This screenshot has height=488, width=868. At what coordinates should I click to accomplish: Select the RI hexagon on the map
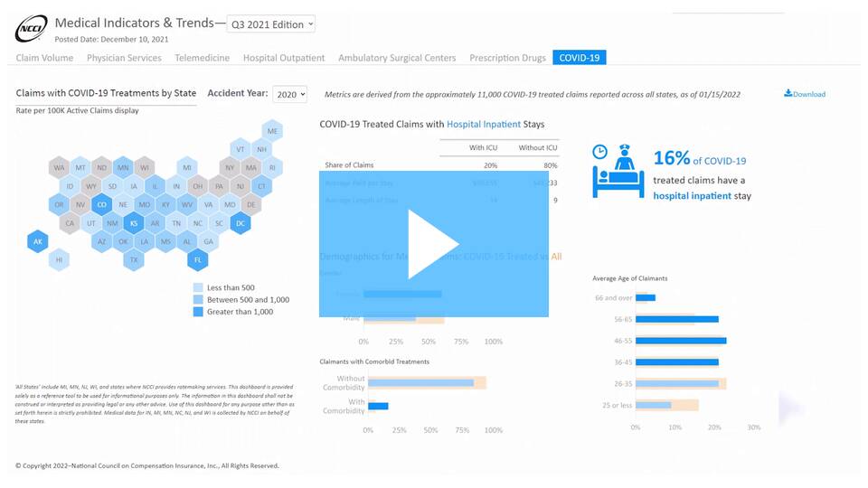pyautogui.click(x=272, y=167)
